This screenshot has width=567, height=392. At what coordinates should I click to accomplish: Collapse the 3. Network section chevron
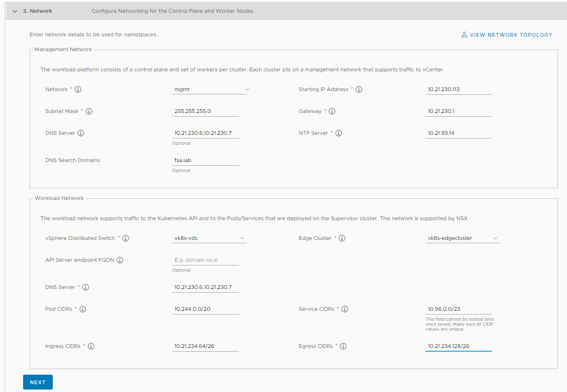[x=15, y=11]
